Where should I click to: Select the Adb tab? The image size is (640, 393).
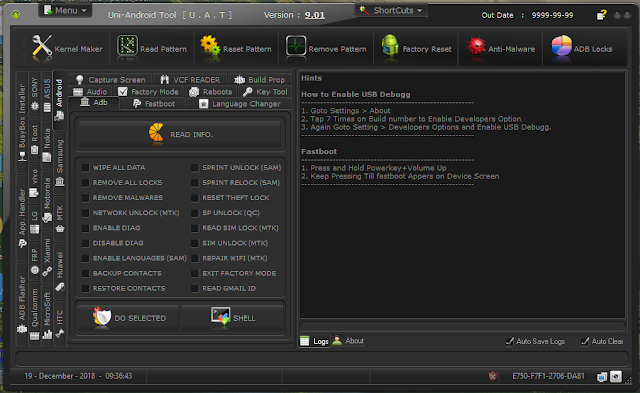coord(94,103)
